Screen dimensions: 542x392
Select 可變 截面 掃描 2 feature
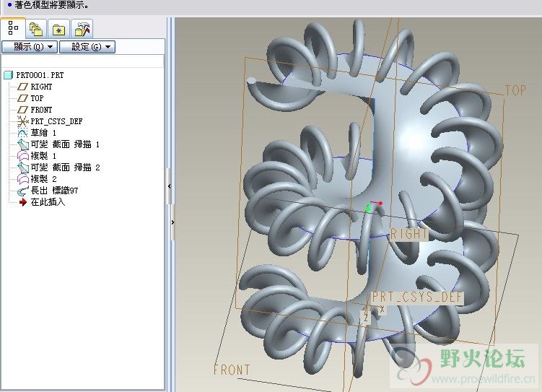point(65,167)
